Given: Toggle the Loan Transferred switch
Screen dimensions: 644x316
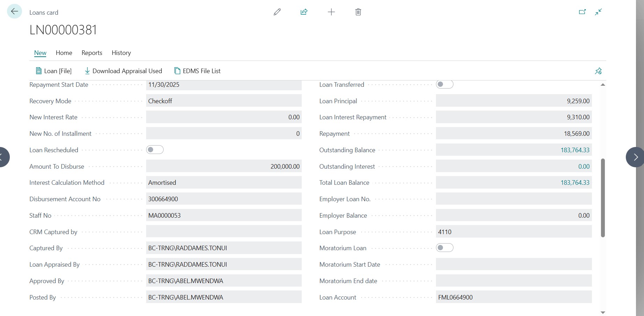Looking at the screenshot, I should [x=444, y=84].
